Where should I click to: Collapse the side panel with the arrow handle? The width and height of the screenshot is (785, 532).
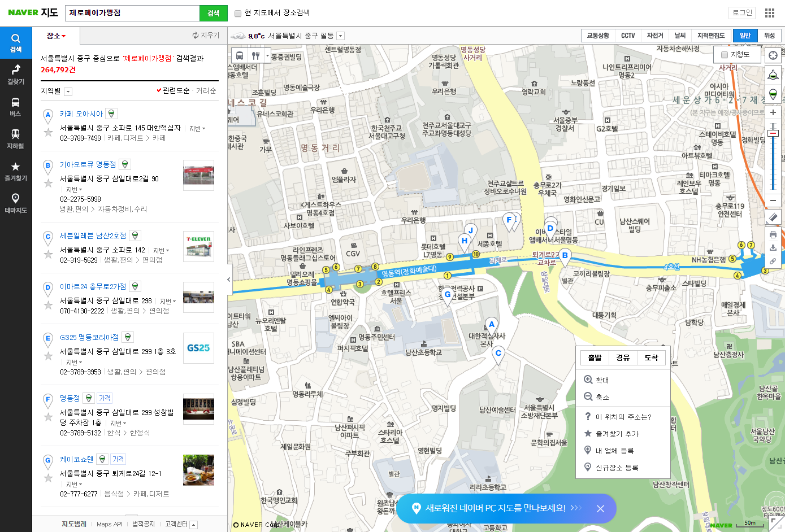click(x=228, y=280)
